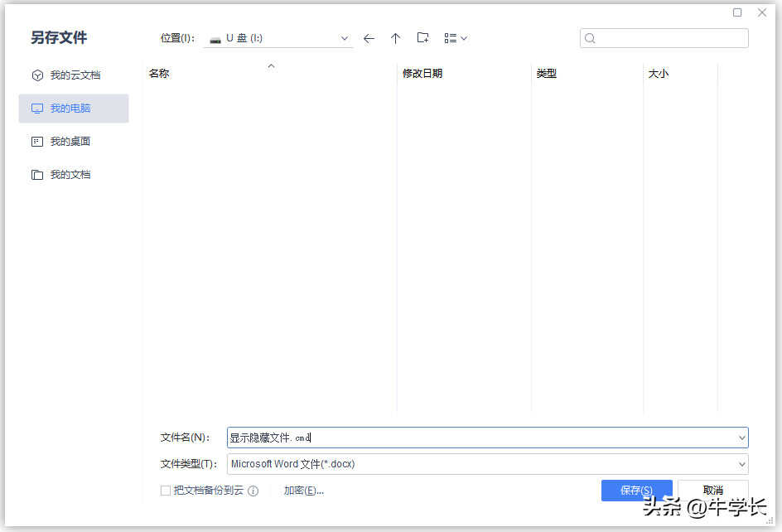Click the U 盘 drive icon
782x532 pixels.
tap(215, 40)
